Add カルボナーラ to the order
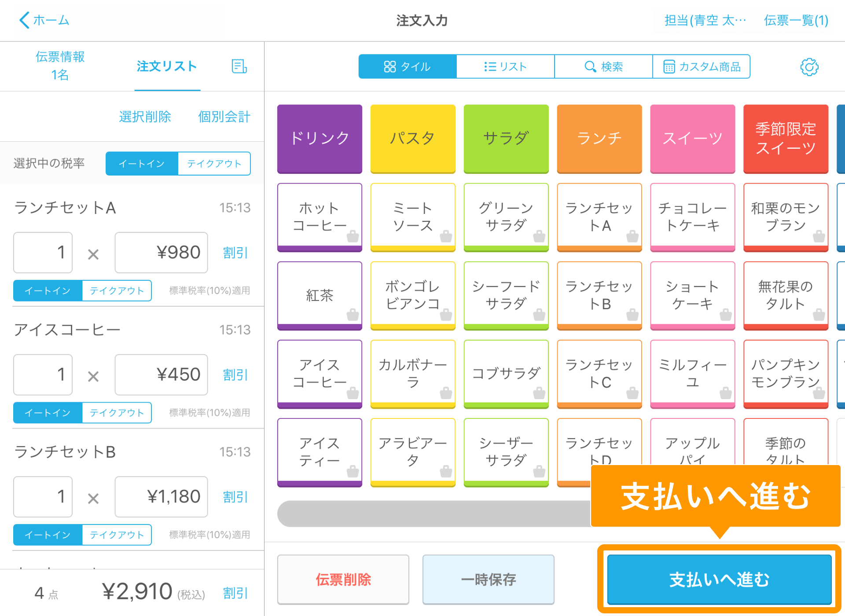845x616 pixels. [413, 374]
